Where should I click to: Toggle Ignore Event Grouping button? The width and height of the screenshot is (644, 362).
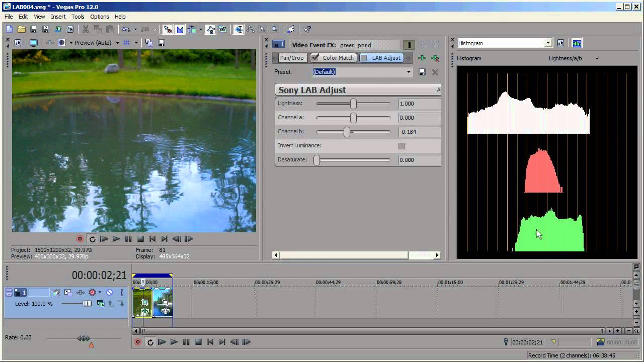[x=223, y=30]
